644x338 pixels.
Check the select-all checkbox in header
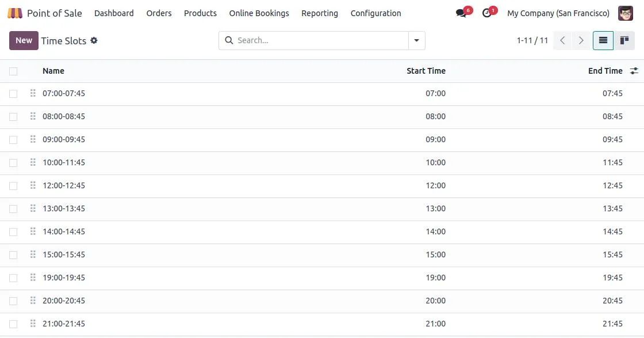[x=13, y=70]
